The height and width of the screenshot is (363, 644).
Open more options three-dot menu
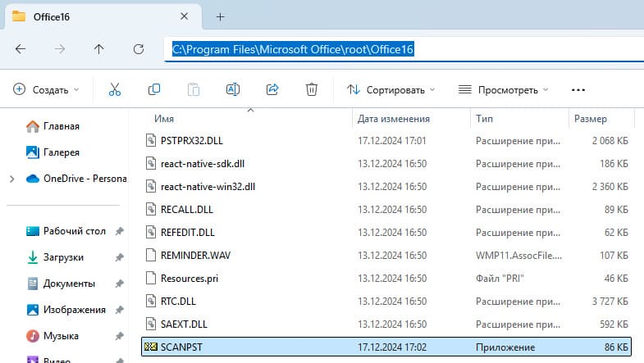click(x=578, y=89)
